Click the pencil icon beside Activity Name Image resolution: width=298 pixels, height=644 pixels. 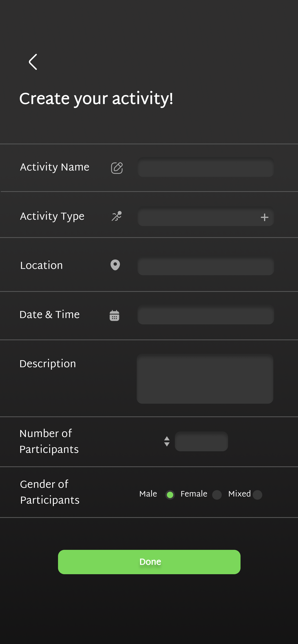(x=117, y=168)
